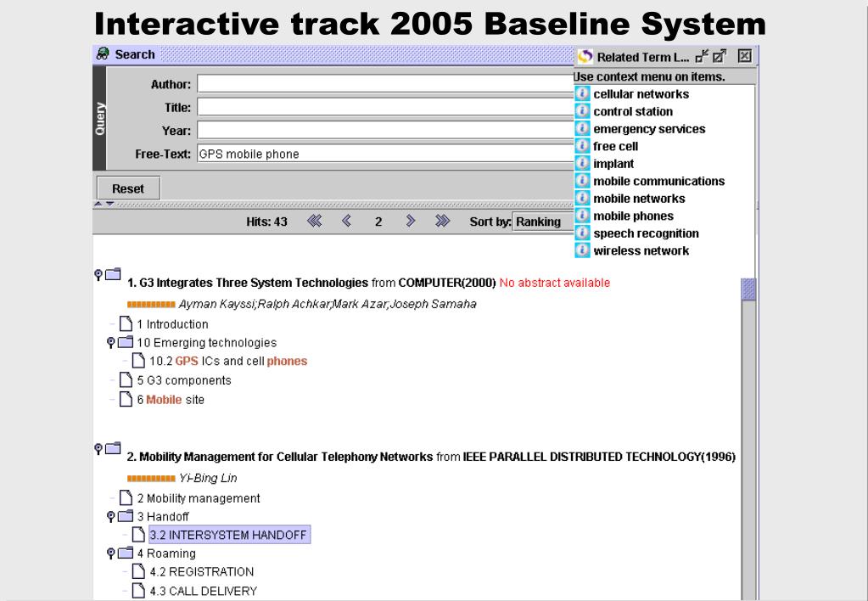Click info icon beside implant

point(582,163)
